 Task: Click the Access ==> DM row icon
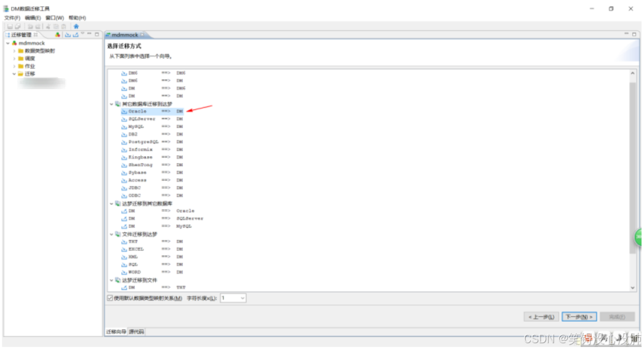pos(124,181)
